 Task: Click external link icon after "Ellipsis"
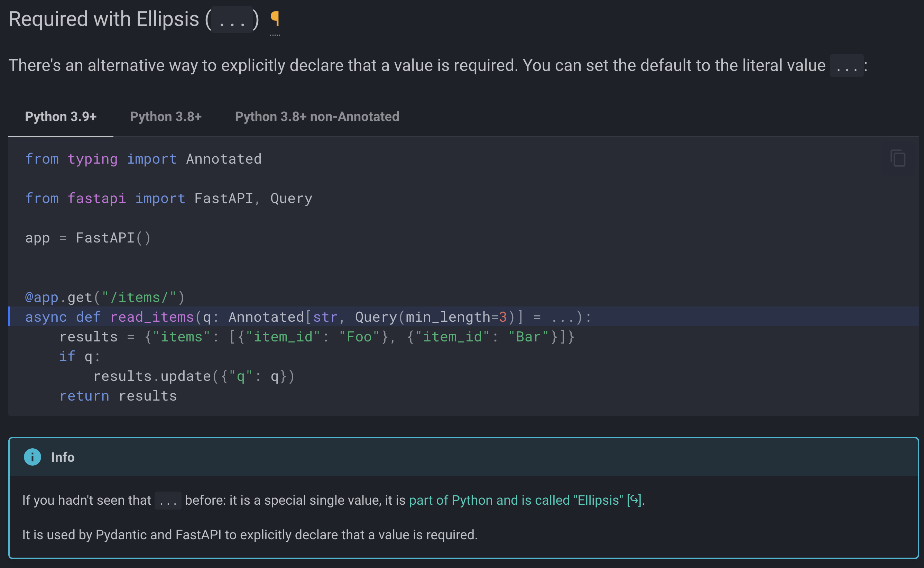pyautogui.click(x=634, y=500)
